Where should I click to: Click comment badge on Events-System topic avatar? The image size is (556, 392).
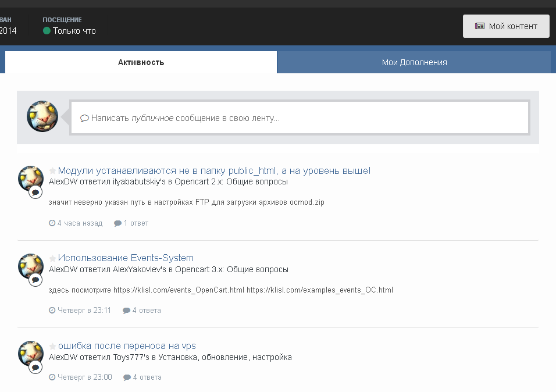[x=35, y=280]
